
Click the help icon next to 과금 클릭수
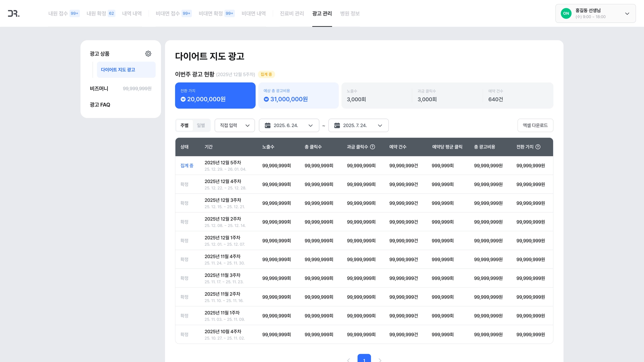tap(372, 147)
